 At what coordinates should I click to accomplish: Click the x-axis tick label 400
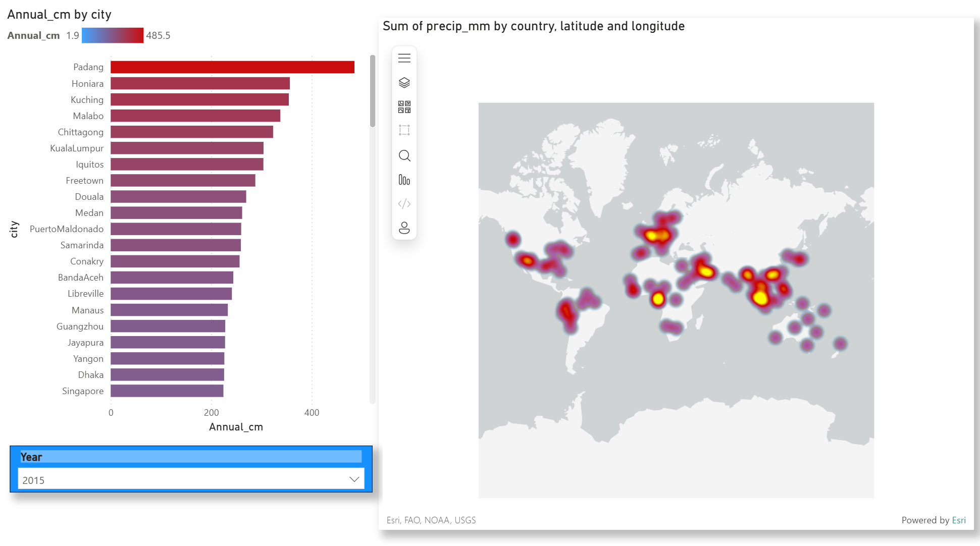coord(312,413)
